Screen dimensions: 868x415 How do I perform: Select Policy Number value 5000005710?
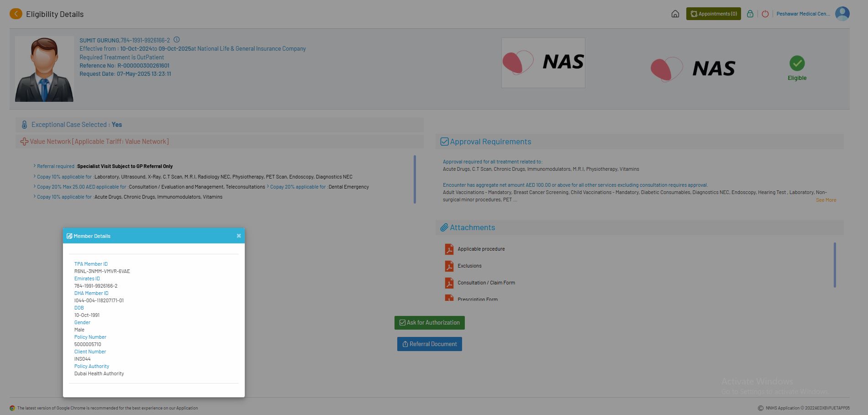[x=88, y=344]
